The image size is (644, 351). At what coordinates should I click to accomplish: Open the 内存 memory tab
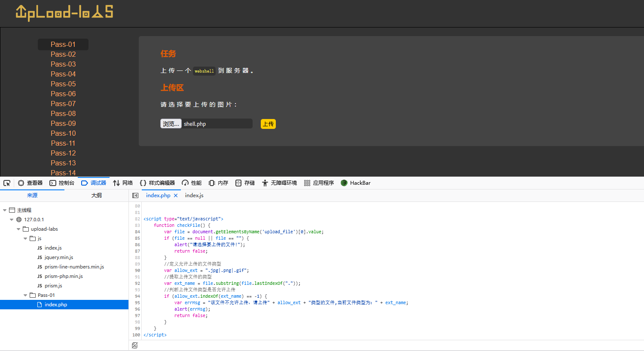(218, 183)
